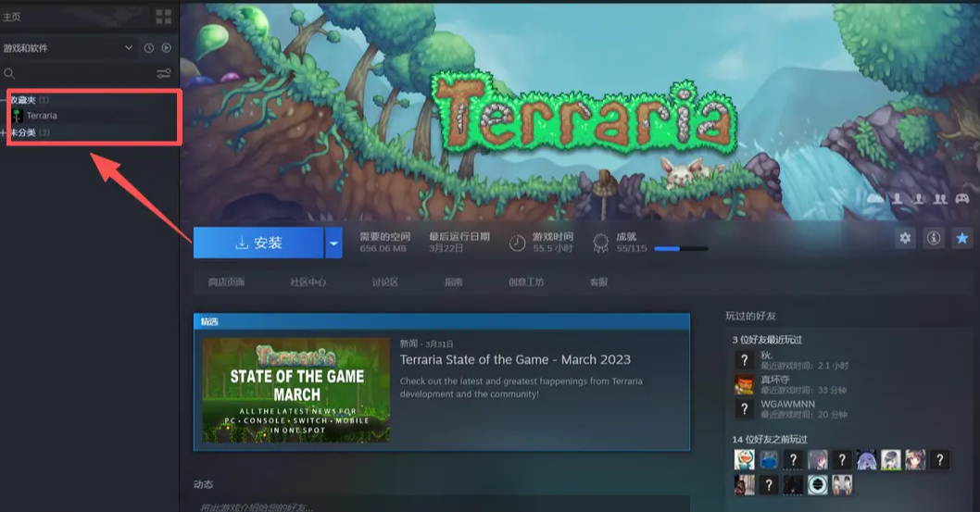Open dropdown arrow beside 安装 button

pos(333,244)
